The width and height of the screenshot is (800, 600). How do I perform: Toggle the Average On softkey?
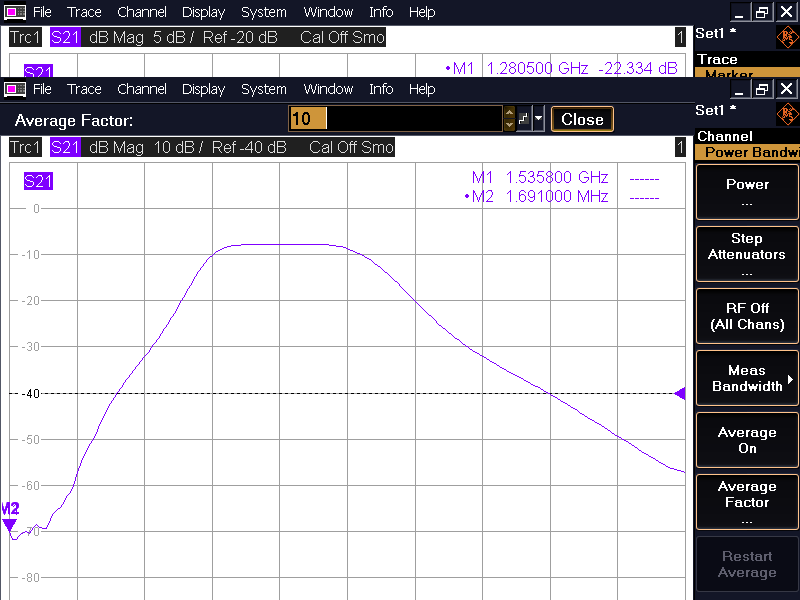pyautogui.click(x=747, y=441)
